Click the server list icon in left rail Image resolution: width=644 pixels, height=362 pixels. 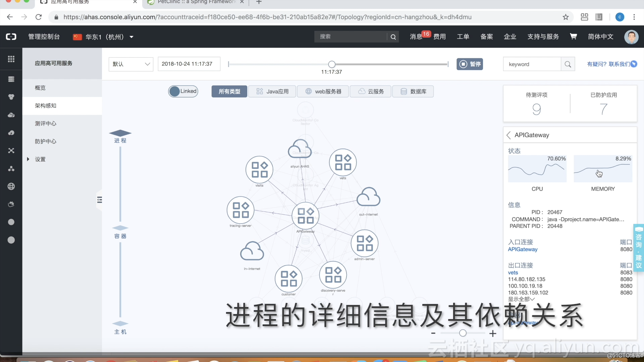(11, 79)
